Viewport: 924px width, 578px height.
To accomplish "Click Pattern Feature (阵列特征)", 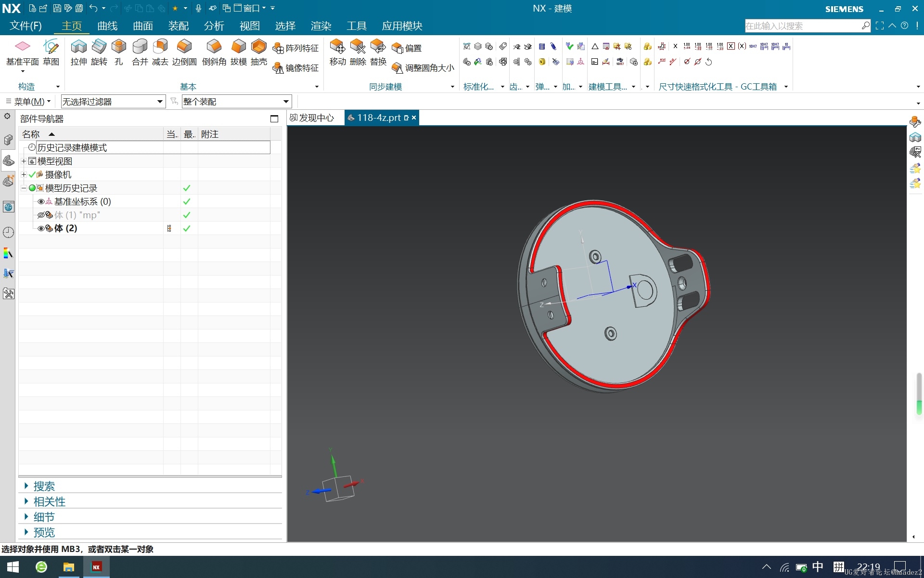I will pyautogui.click(x=295, y=48).
